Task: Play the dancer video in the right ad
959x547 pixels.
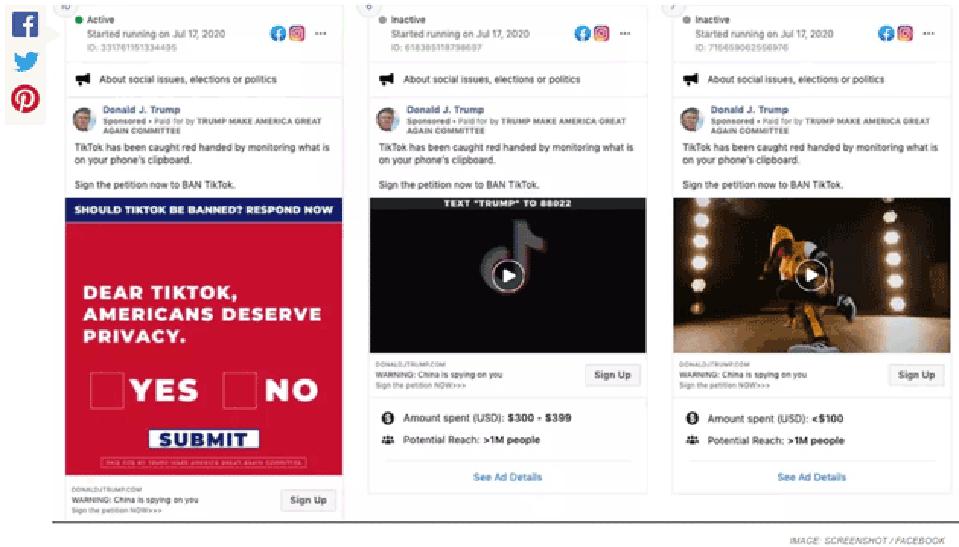Action: (x=812, y=275)
